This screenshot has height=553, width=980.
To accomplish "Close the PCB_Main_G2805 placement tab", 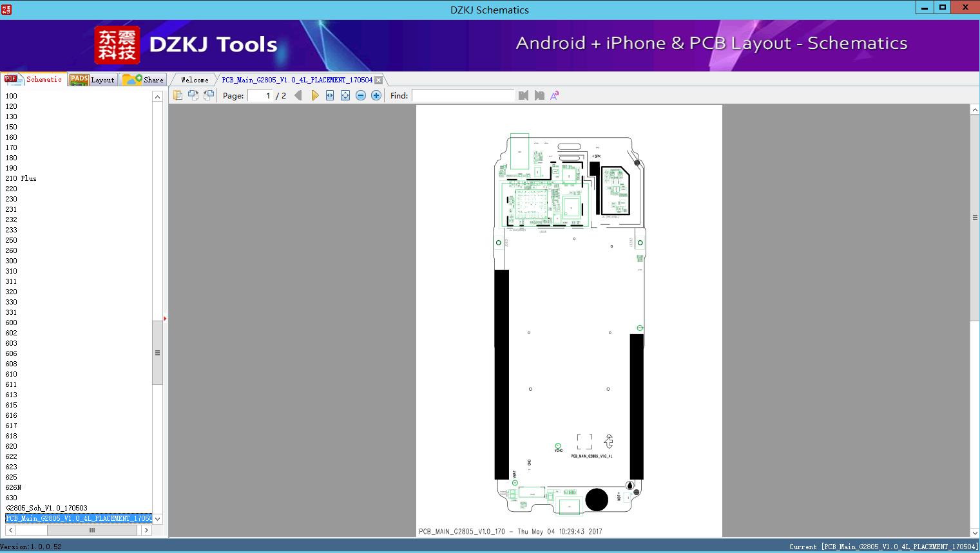I will pyautogui.click(x=378, y=80).
